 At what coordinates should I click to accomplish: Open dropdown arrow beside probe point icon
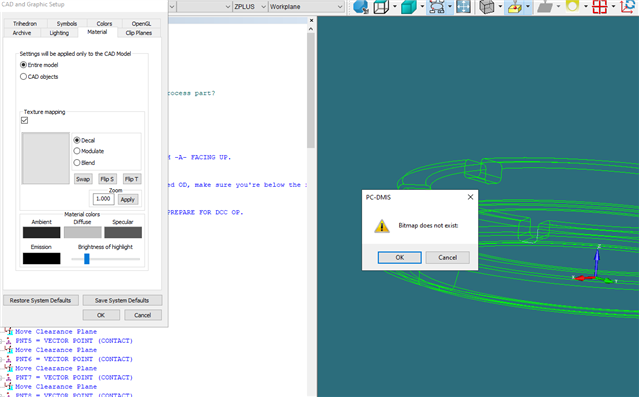tap(528, 7)
